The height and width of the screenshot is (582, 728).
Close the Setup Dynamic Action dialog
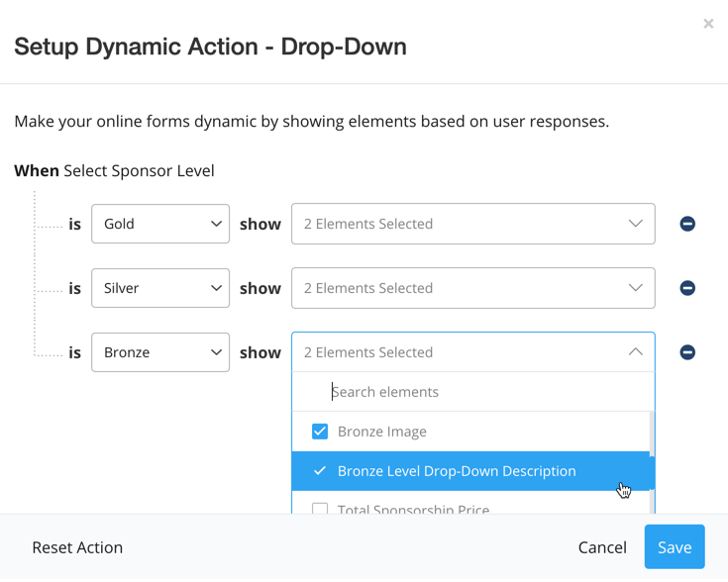pyautogui.click(x=708, y=23)
